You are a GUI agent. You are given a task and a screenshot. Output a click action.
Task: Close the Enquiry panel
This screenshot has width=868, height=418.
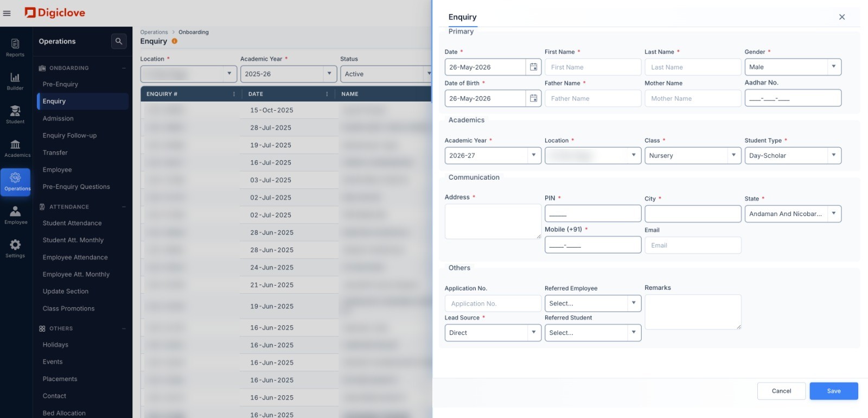click(842, 17)
